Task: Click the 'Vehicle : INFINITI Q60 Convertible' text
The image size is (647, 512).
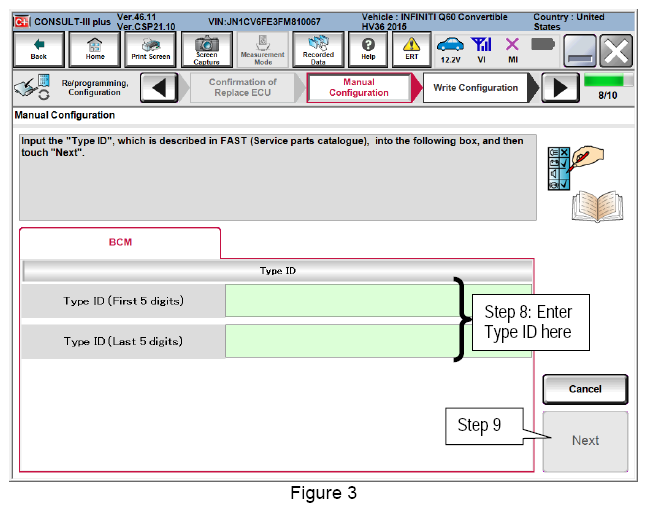Action: point(434,17)
